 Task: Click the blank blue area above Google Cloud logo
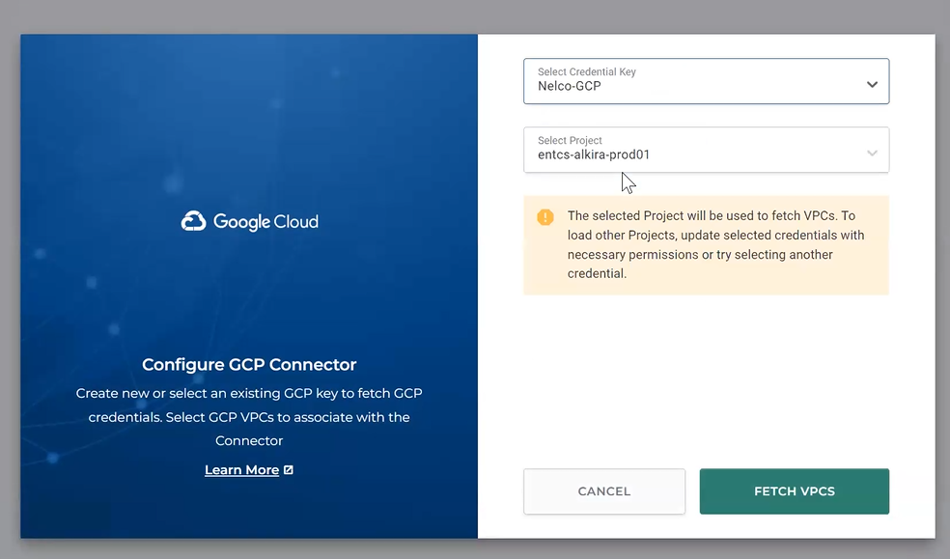click(249, 116)
